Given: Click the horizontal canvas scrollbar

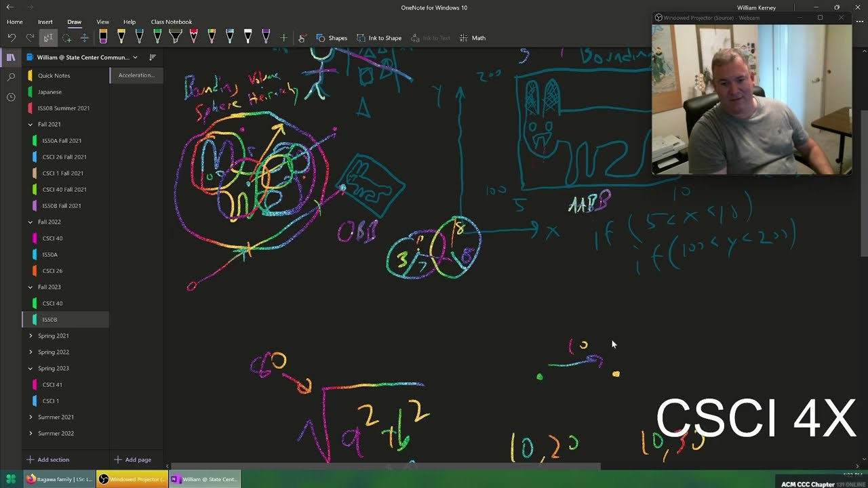Looking at the screenshot, I should [385, 466].
